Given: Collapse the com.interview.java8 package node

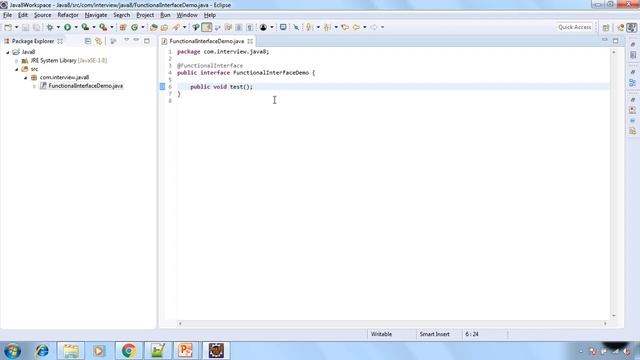Looking at the screenshot, I should [x=26, y=78].
